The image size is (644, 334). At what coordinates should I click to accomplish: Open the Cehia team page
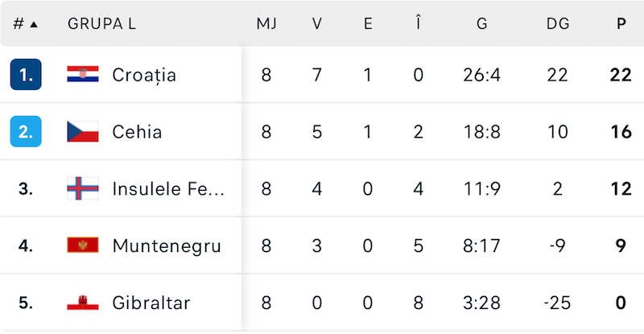pos(137,131)
